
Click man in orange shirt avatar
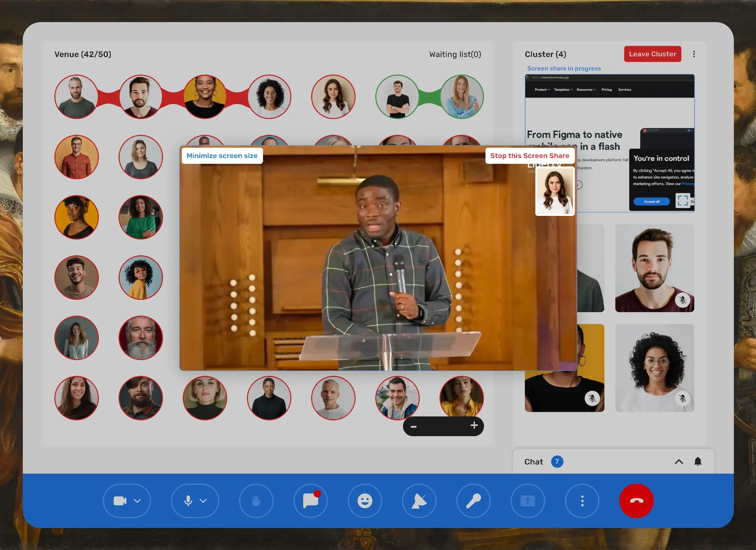[x=76, y=157]
